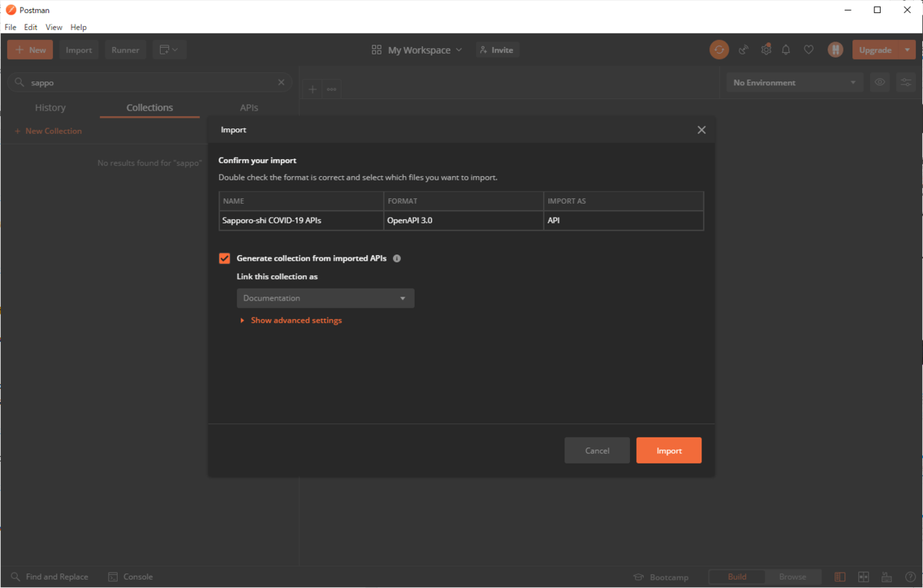Switch to two-pane view icon
923x588 pixels.
pos(864,576)
